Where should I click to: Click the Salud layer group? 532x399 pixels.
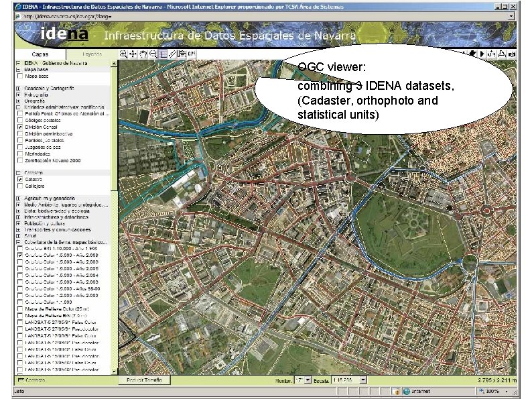(31, 235)
